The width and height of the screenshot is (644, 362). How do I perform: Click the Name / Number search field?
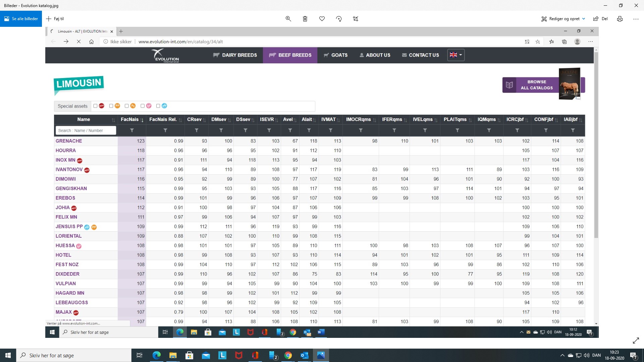86,130
